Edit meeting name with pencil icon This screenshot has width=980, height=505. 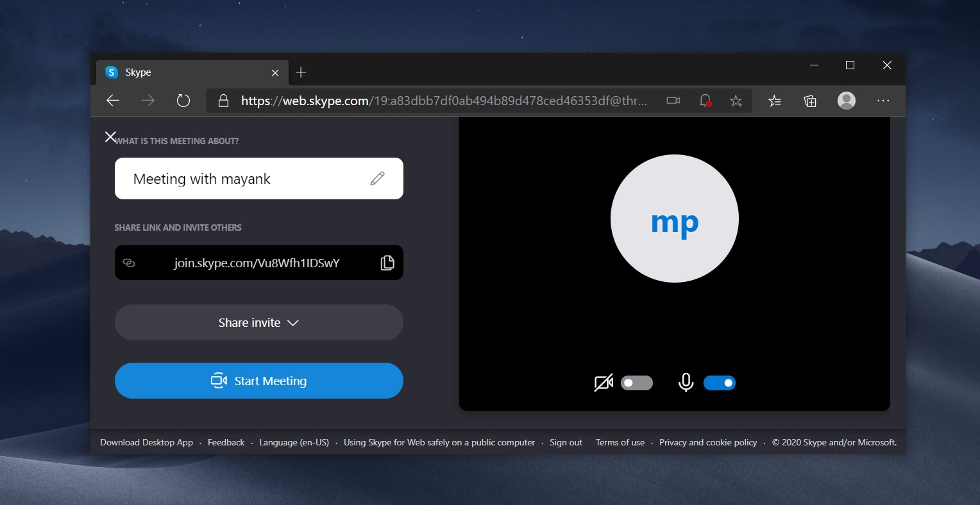coord(378,178)
